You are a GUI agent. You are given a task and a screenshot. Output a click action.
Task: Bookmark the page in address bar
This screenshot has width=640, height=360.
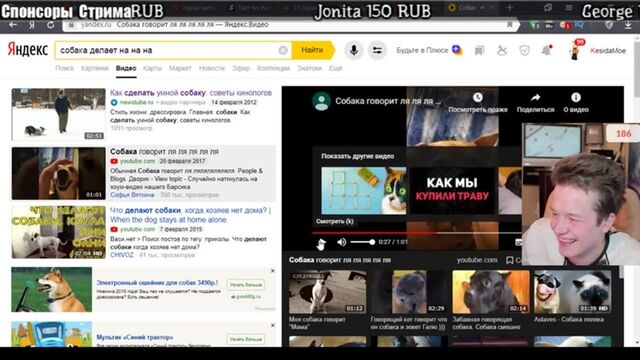[509, 25]
